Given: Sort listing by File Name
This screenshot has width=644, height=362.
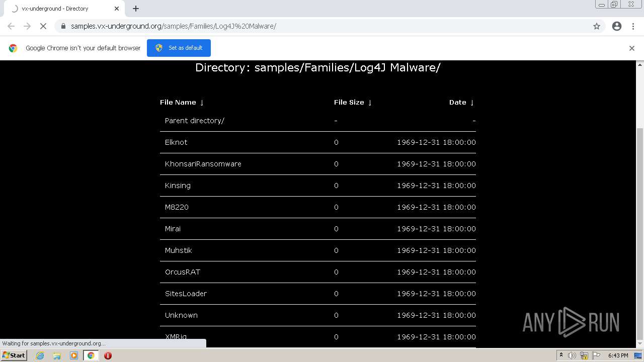Looking at the screenshot, I should pos(182,102).
